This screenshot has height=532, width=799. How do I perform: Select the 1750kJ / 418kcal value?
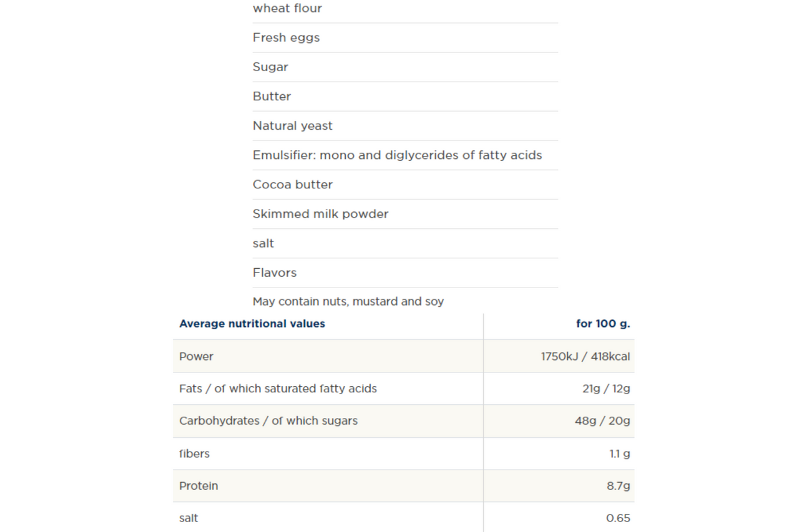(x=586, y=356)
